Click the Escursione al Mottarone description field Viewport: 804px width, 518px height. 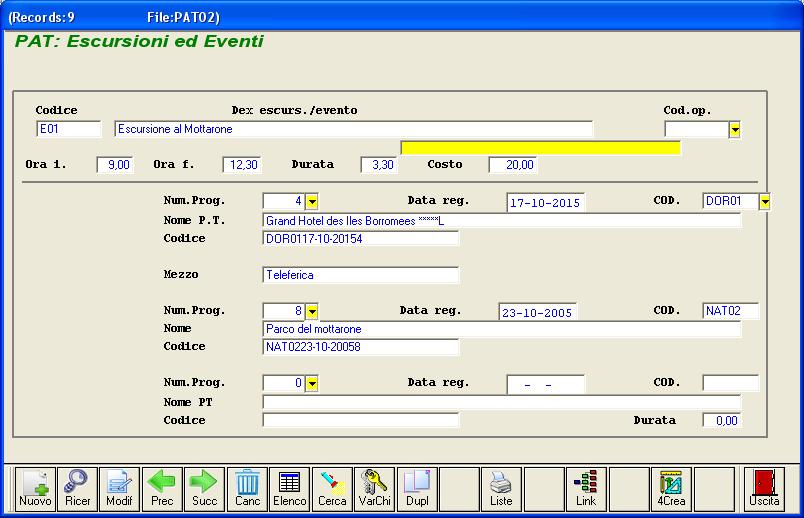(353, 129)
